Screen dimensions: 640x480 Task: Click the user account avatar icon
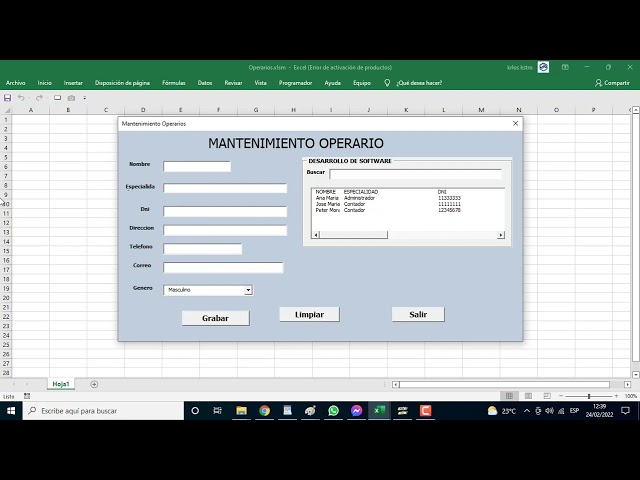pyautogui.click(x=543, y=67)
